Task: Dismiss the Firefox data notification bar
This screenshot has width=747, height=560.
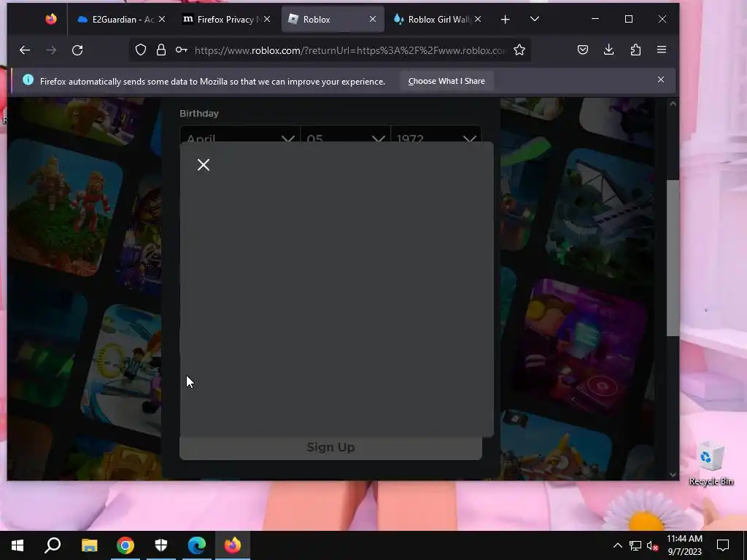Action: click(661, 79)
